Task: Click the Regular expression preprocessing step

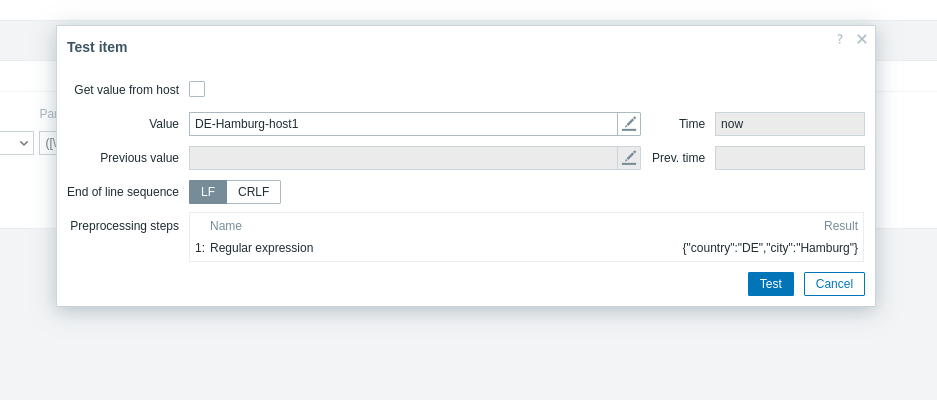Action: tap(261, 248)
